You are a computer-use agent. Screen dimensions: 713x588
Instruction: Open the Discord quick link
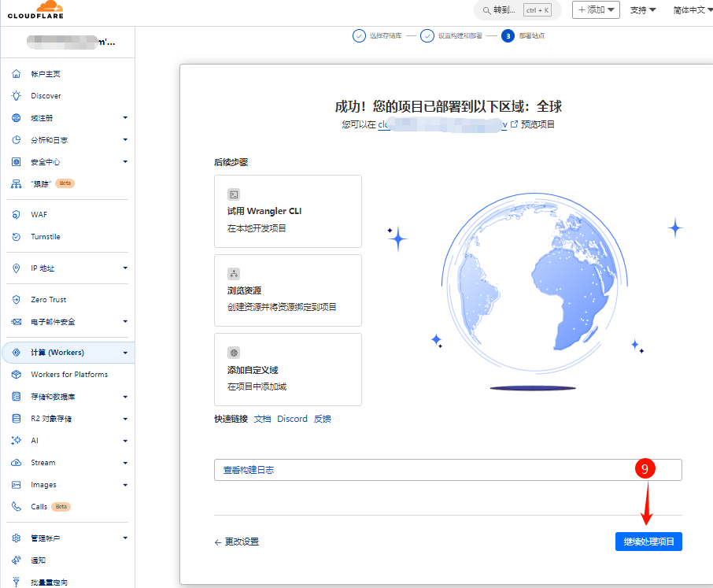[292, 419]
